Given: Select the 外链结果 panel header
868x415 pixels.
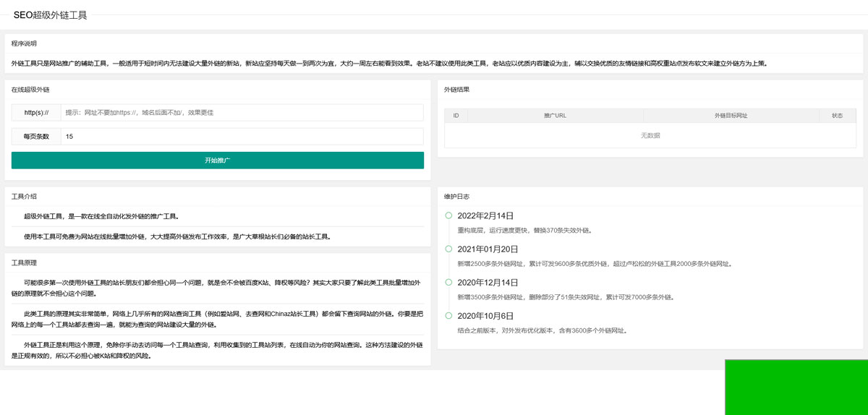Looking at the screenshot, I should 456,90.
